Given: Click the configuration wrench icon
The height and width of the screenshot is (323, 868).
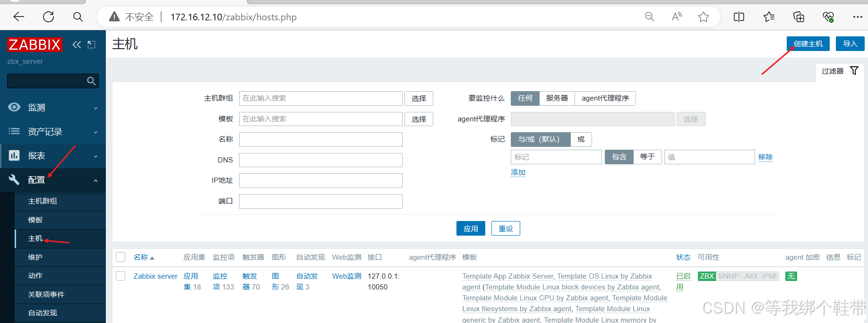Looking at the screenshot, I should 14,179.
